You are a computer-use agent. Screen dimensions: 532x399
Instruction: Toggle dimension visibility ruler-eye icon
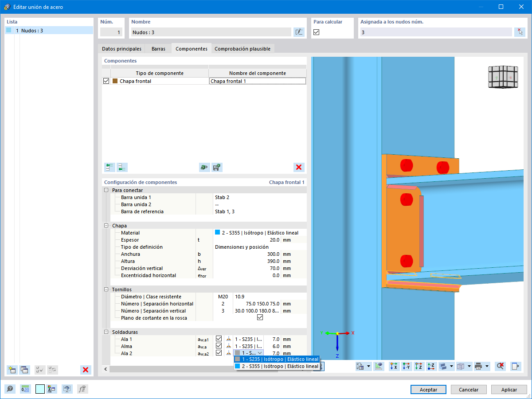coord(378,366)
